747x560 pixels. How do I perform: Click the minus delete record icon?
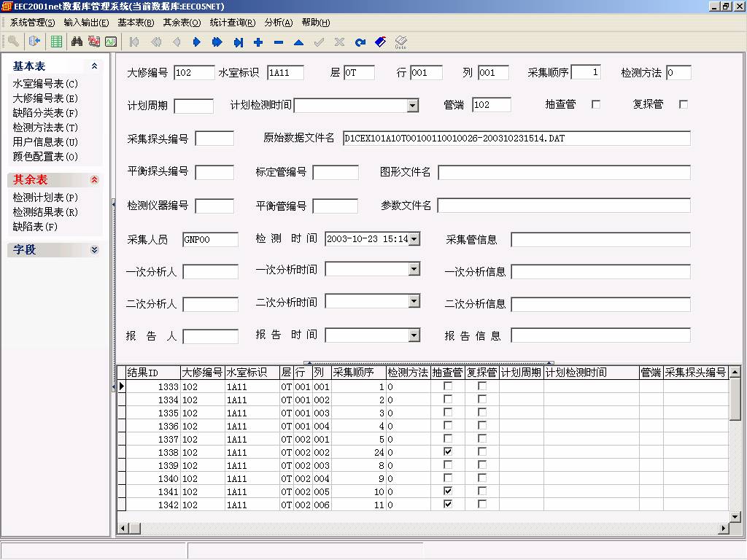(x=279, y=42)
